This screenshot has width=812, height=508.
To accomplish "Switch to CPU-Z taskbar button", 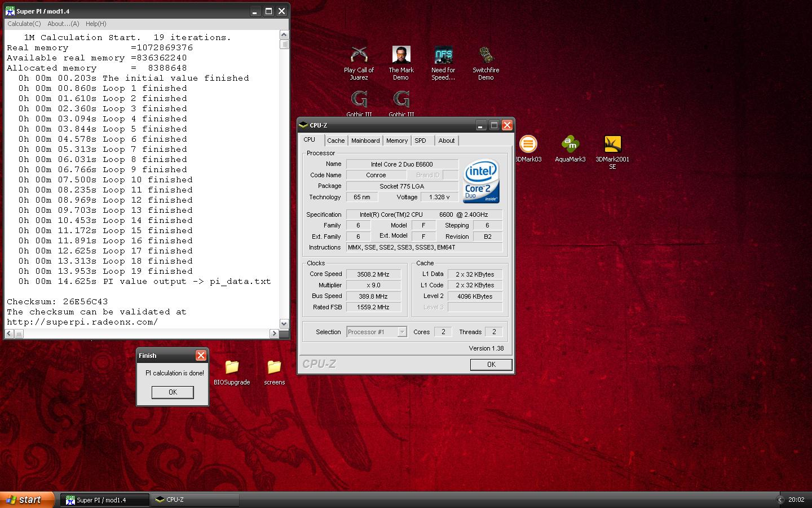I will [195, 500].
